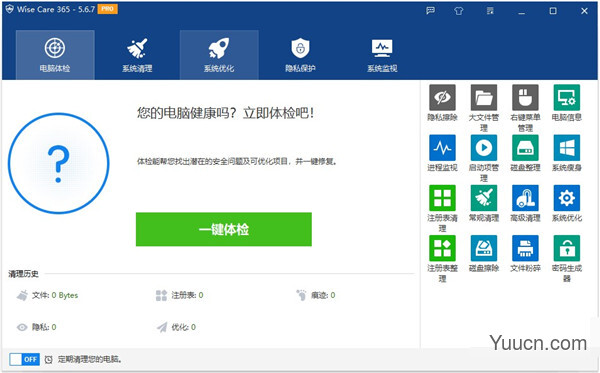Open the 密码生成器 password generator
The image size is (600, 373).
click(x=567, y=248)
